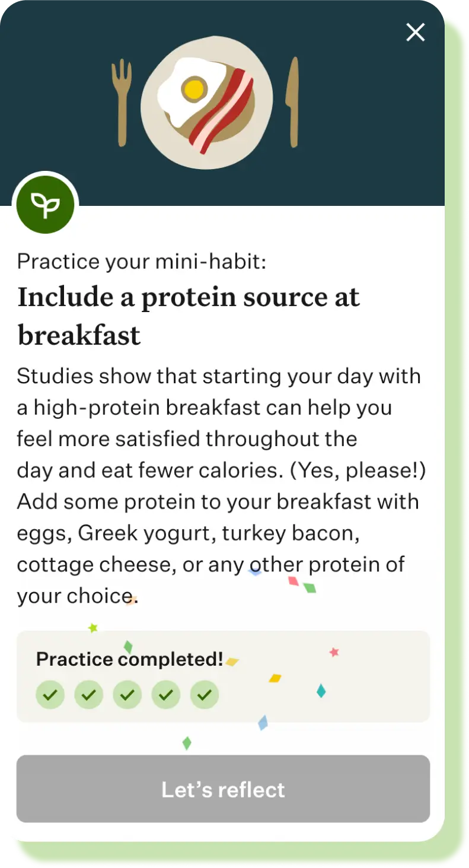Click the red confetti piece below "protein of"
469x868 pixels.
coord(293,581)
